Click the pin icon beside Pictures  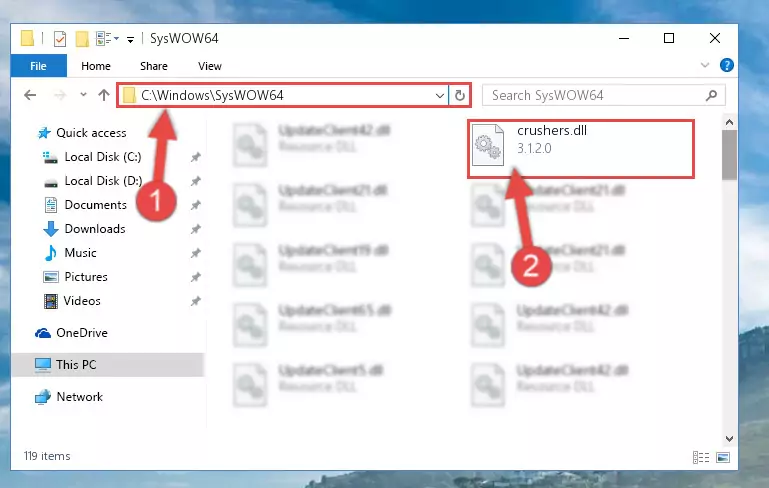pos(195,277)
